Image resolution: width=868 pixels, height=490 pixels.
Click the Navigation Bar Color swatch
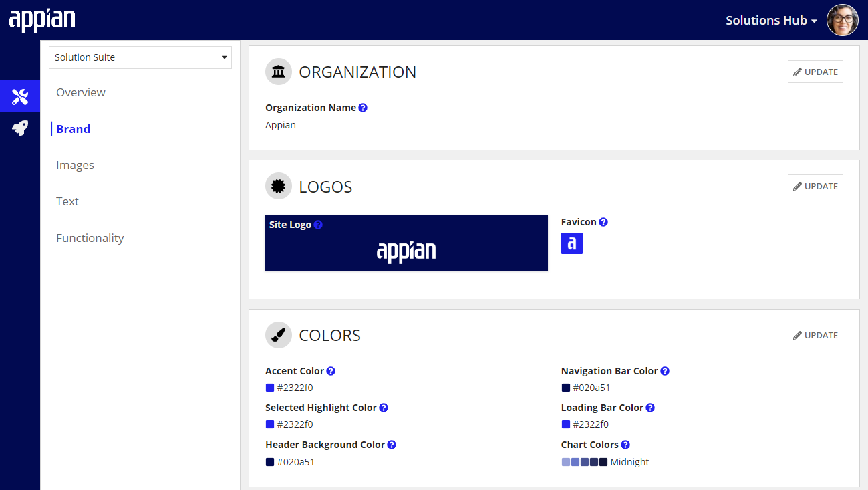click(x=566, y=388)
